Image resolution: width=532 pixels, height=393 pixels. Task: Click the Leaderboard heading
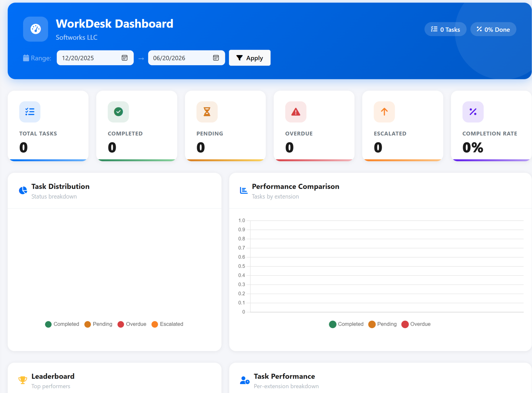(x=53, y=376)
